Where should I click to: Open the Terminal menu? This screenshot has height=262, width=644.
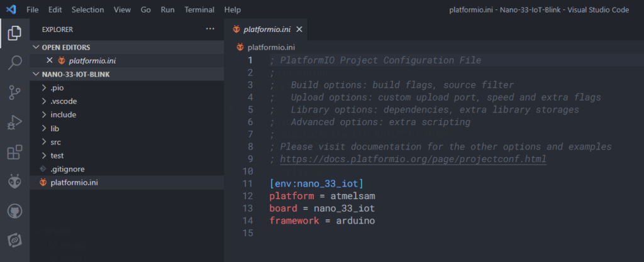coord(199,9)
